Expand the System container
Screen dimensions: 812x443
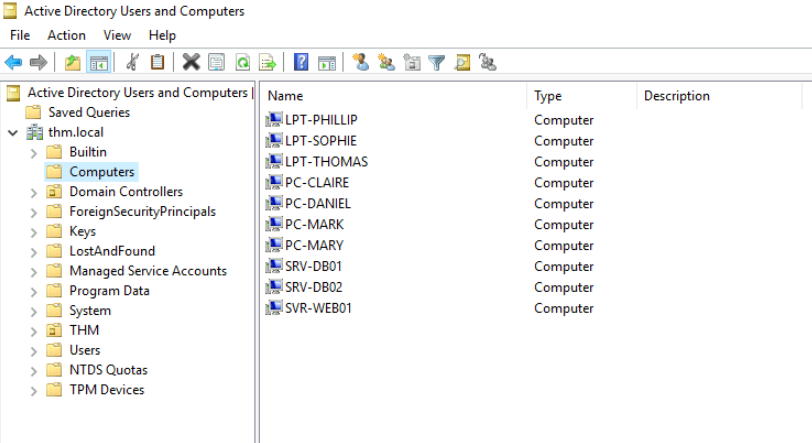click(x=34, y=311)
